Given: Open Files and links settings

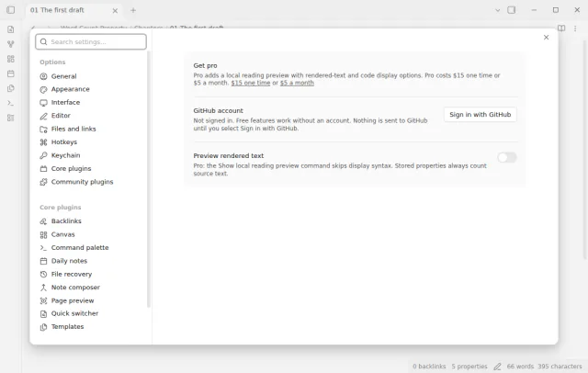Looking at the screenshot, I should pos(68,129).
